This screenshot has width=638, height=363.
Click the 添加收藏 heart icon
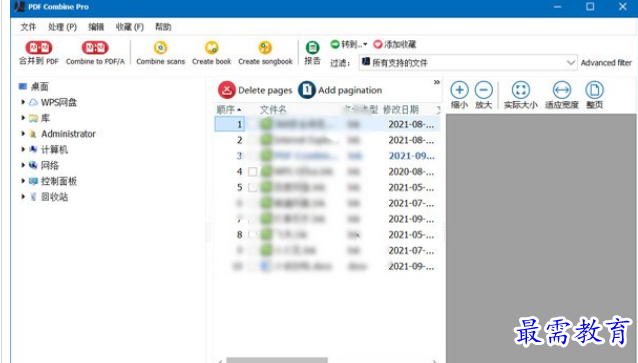pos(378,44)
